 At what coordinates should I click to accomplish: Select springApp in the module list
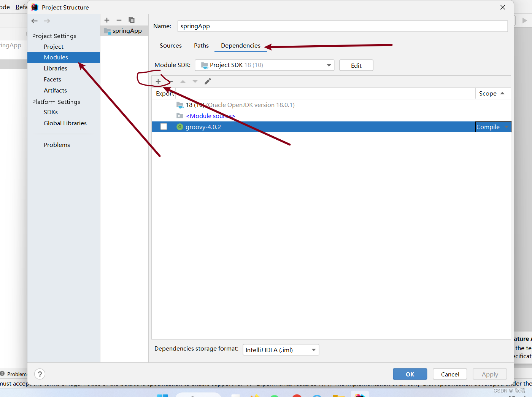click(x=124, y=31)
